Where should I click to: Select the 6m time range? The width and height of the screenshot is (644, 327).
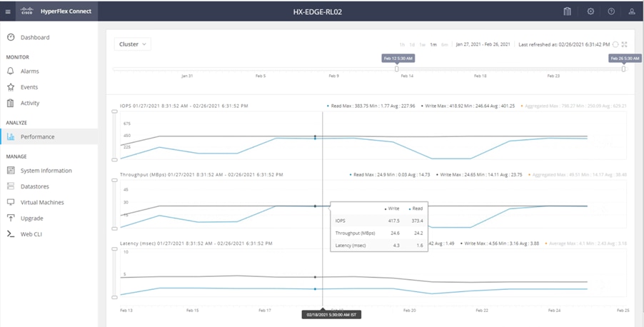pyautogui.click(x=444, y=45)
